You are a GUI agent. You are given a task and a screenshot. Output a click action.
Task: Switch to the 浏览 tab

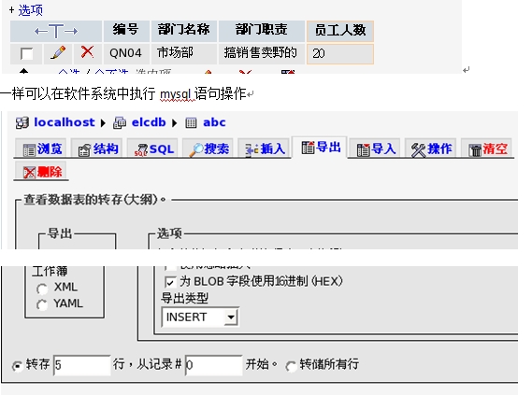[42, 148]
